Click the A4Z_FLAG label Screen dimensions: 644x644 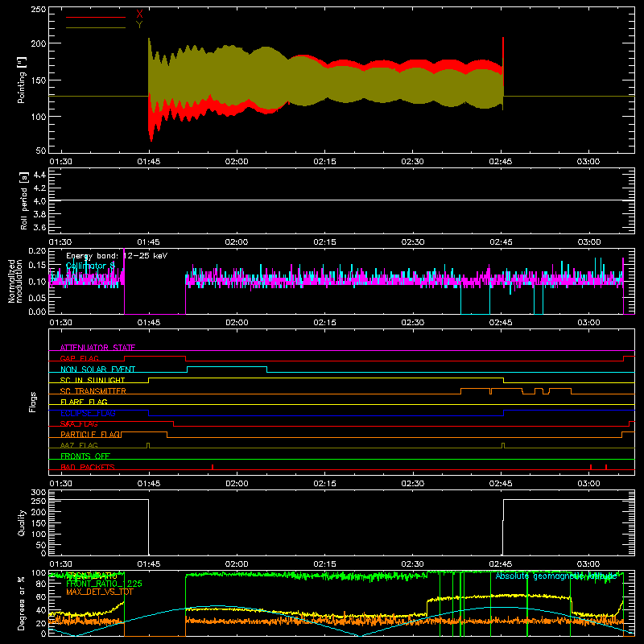click(x=79, y=445)
